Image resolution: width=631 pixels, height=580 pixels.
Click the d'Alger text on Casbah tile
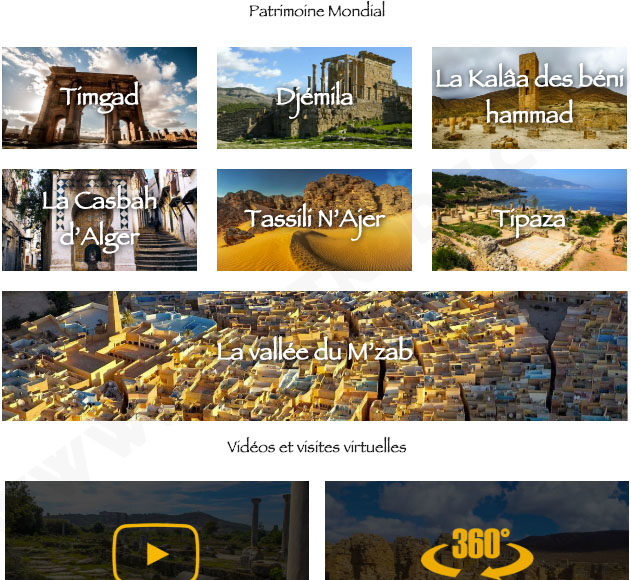100,237
